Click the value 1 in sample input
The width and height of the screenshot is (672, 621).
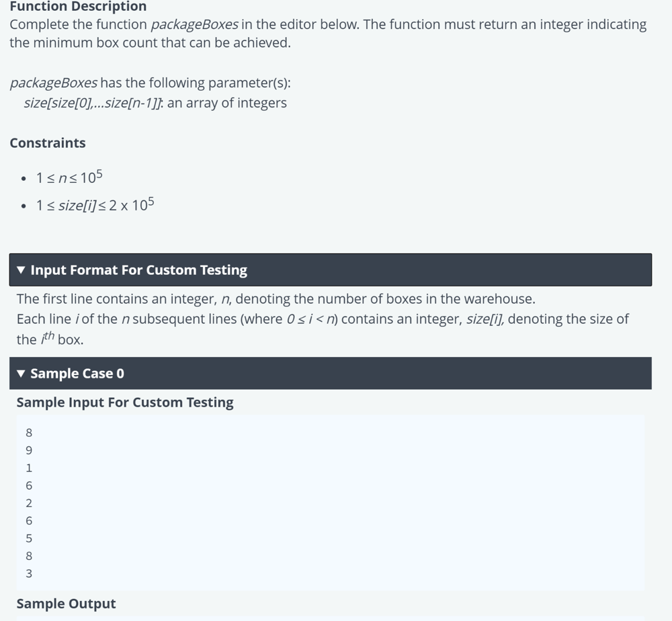click(29, 468)
